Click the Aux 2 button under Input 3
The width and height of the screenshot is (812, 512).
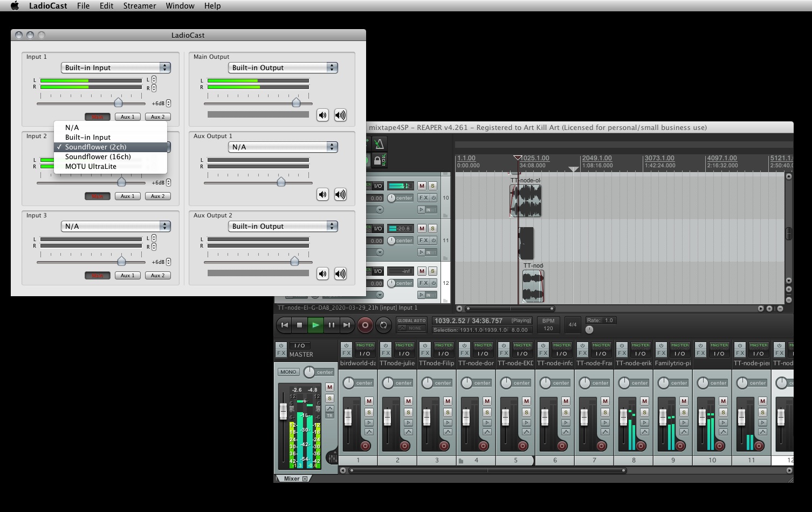pyautogui.click(x=157, y=275)
